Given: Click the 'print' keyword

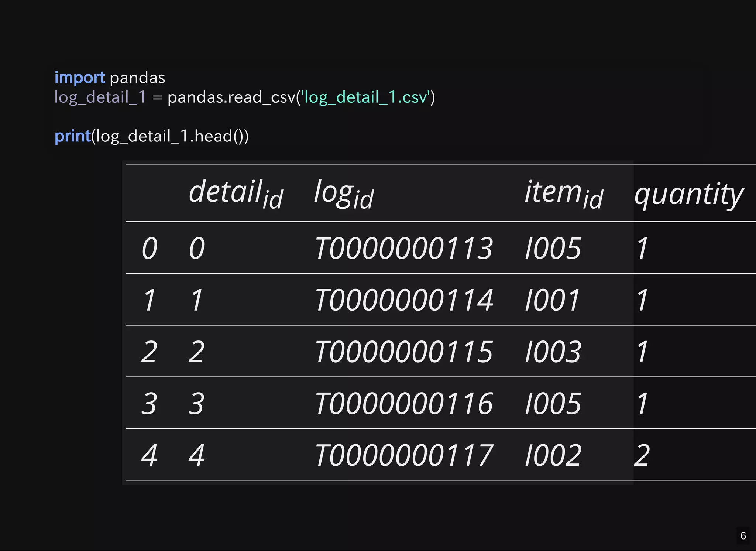Looking at the screenshot, I should click(x=73, y=137).
